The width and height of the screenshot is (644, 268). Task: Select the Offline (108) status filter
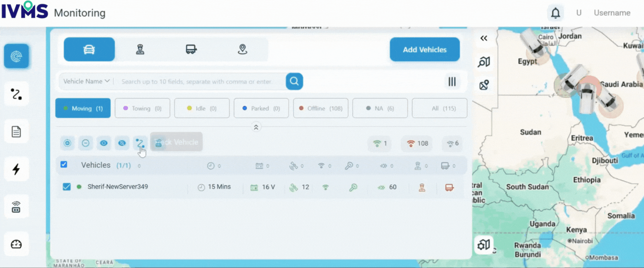click(x=321, y=108)
